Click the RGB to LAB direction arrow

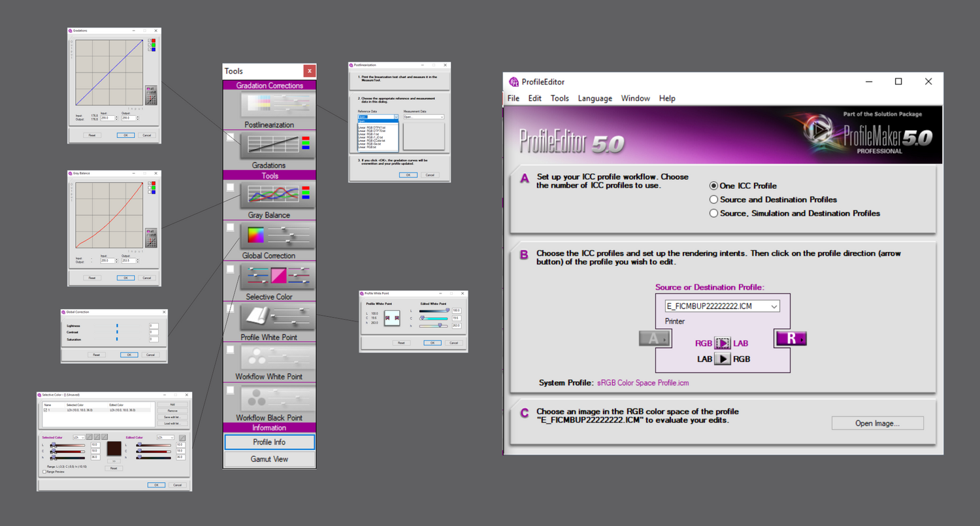tap(722, 343)
